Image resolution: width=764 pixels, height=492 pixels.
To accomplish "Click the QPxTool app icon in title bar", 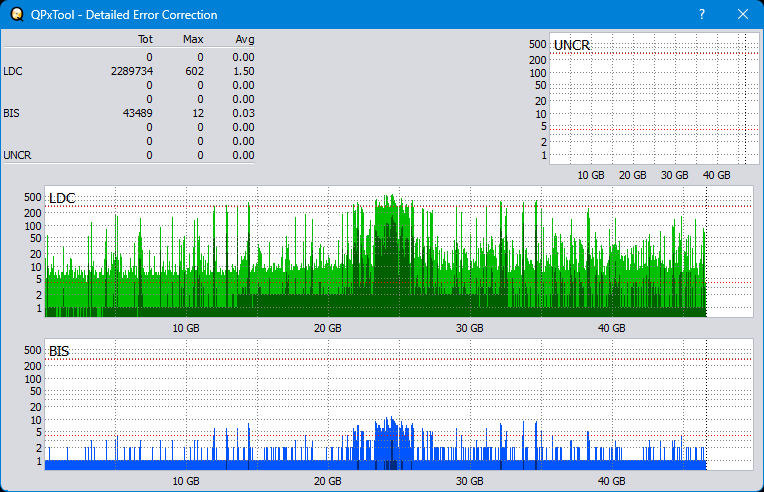I will click(x=17, y=15).
